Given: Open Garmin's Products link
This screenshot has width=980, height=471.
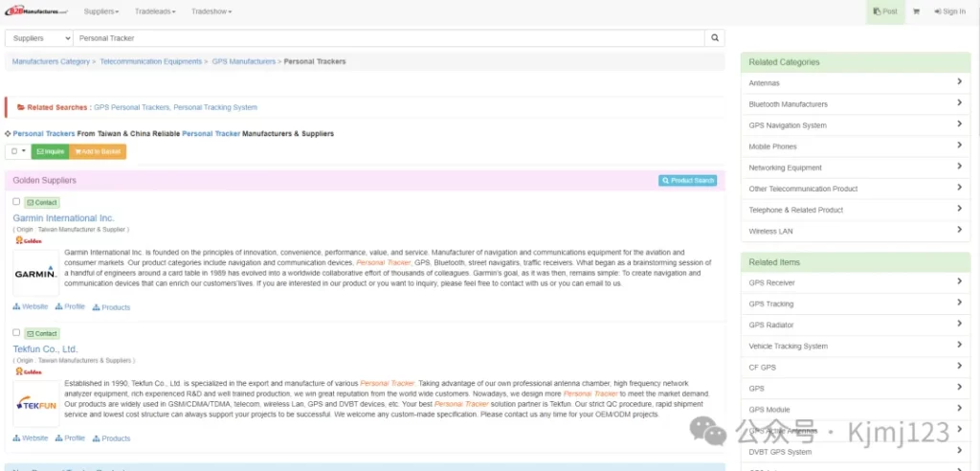Looking at the screenshot, I should click(x=111, y=307).
